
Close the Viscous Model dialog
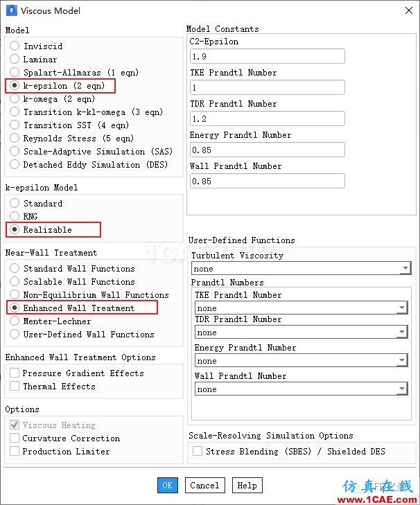(x=409, y=10)
